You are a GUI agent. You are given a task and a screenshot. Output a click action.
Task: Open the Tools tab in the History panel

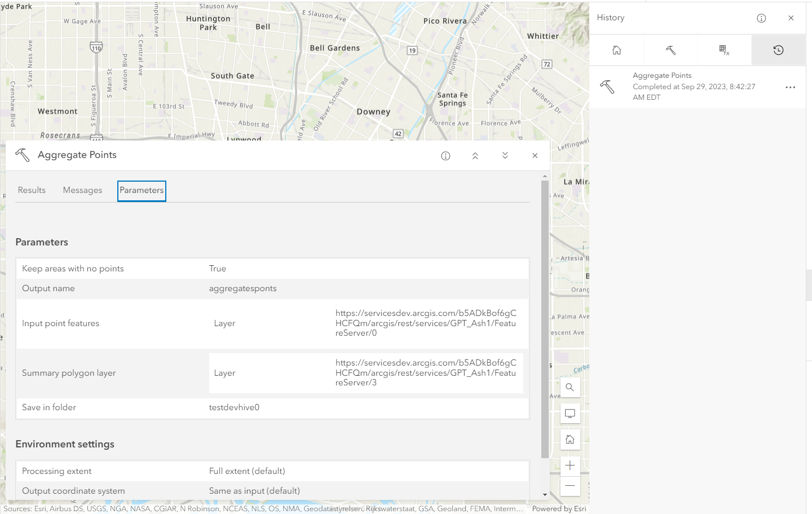[x=670, y=50]
